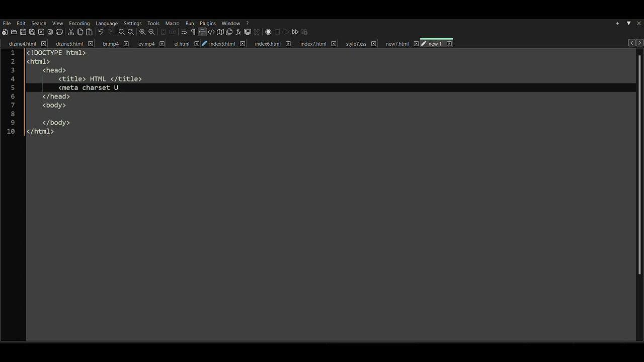This screenshot has width=644, height=362.
Task: Toggle Word wrap toolbar icon
Action: [x=184, y=32]
